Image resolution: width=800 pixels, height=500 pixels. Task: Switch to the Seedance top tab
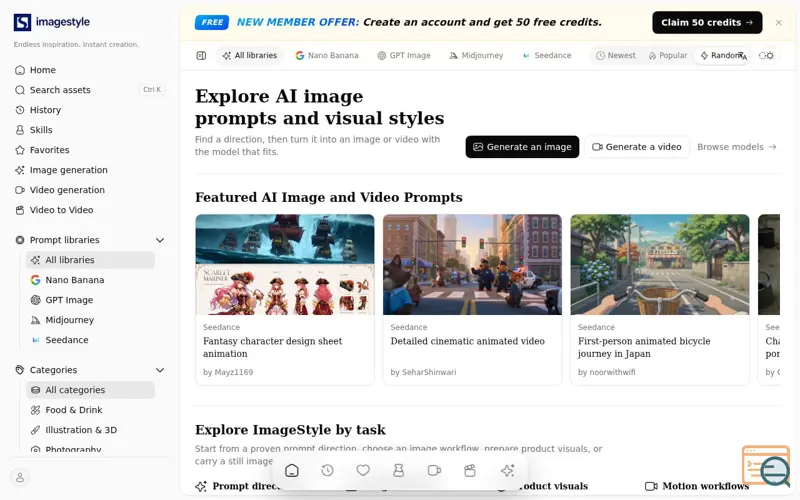pos(547,55)
